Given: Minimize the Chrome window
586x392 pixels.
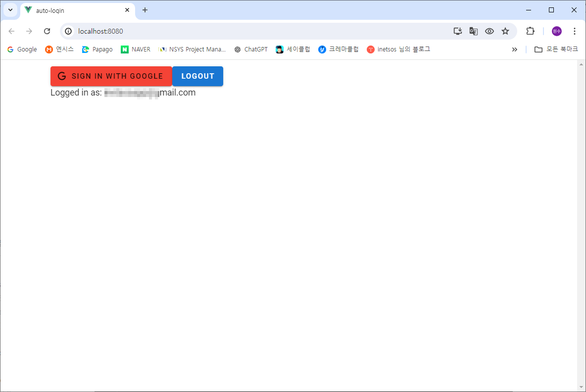Looking at the screenshot, I should (x=529, y=10).
